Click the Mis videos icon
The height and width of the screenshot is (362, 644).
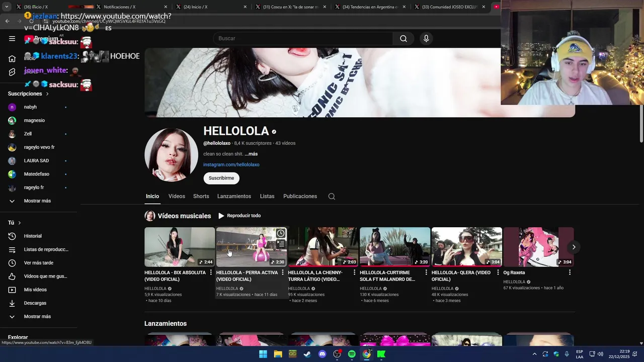click(x=12, y=290)
